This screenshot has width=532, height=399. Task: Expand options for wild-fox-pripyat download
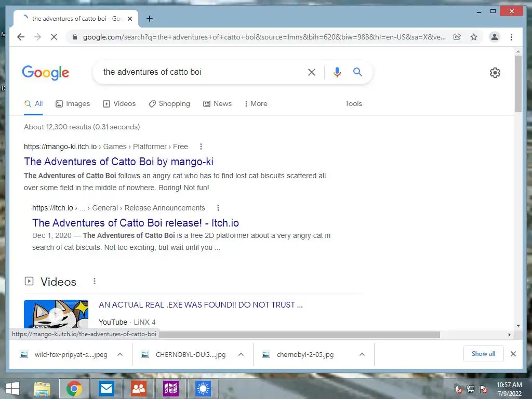(x=120, y=354)
